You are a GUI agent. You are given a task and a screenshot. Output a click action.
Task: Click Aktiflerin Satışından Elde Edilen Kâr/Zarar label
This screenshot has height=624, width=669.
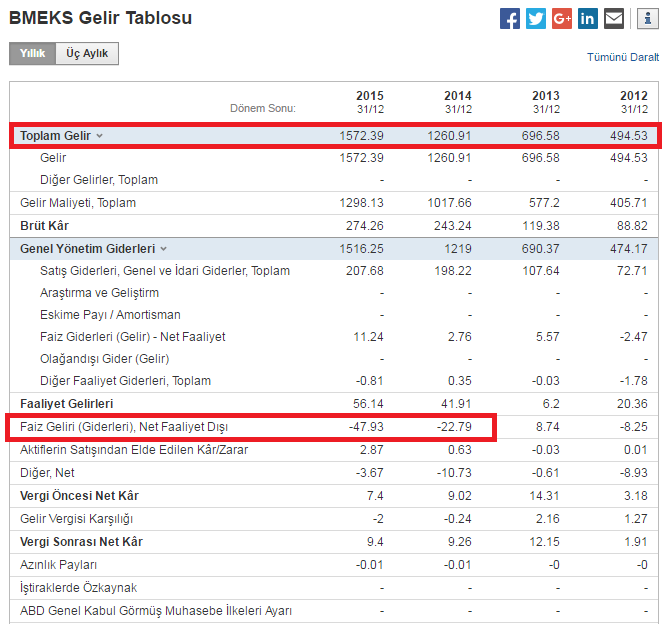click(x=134, y=450)
